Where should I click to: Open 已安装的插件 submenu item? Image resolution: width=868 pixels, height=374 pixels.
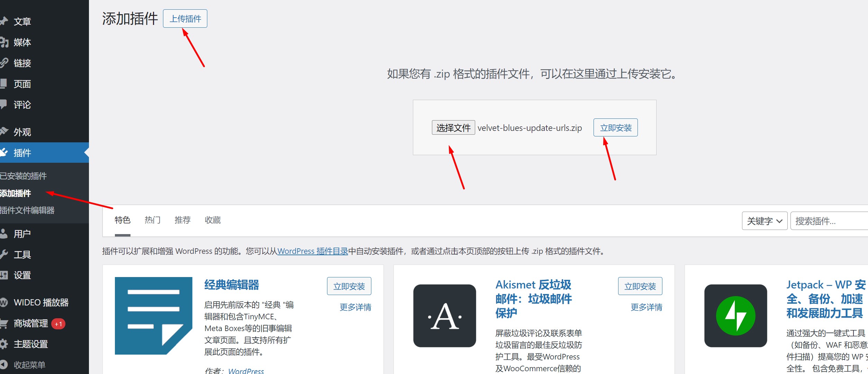click(x=24, y=176)
